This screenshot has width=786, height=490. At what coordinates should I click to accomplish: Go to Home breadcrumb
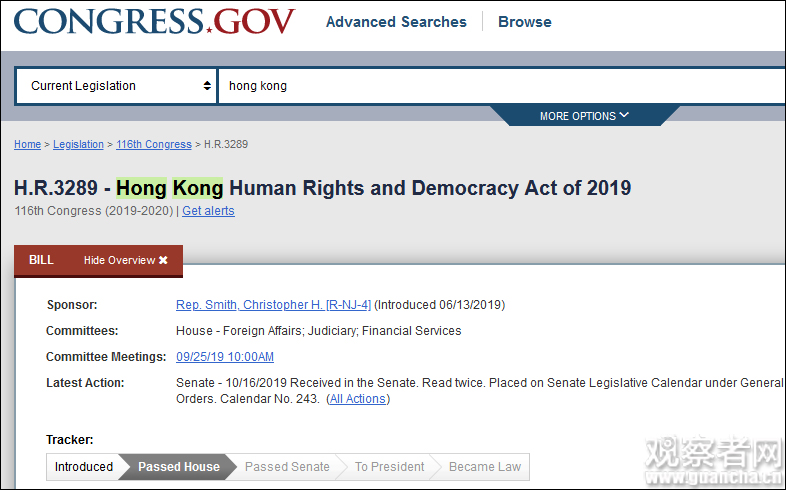27,144
